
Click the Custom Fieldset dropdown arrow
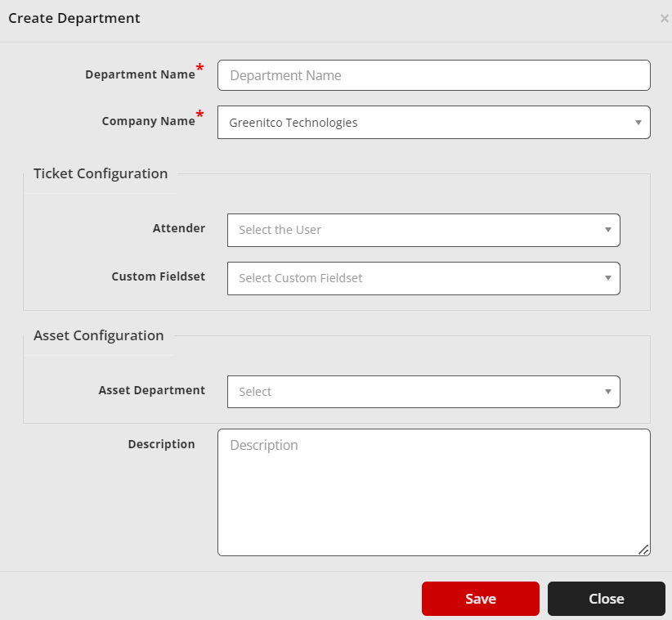coord(608,278)
